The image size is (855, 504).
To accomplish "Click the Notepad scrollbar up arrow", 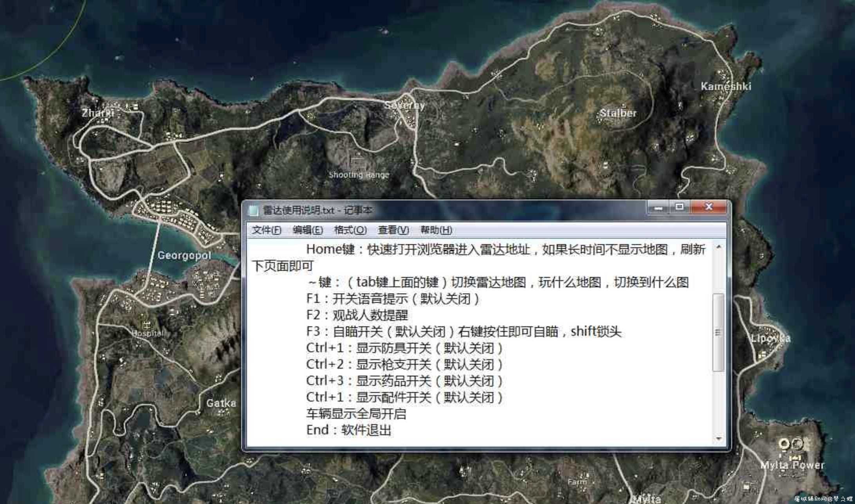I will pos(718,247).
